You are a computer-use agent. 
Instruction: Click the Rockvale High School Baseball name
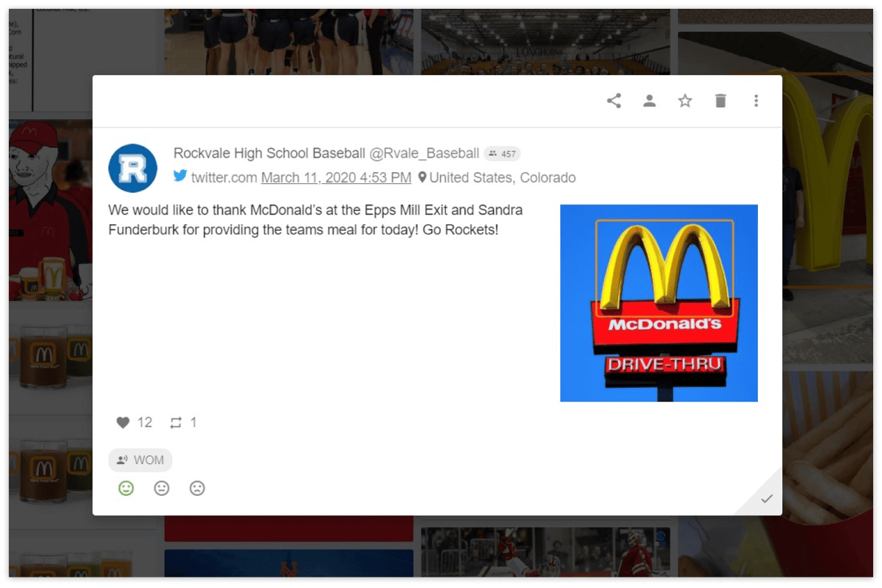pyautogui.click(x=269, y=153)
